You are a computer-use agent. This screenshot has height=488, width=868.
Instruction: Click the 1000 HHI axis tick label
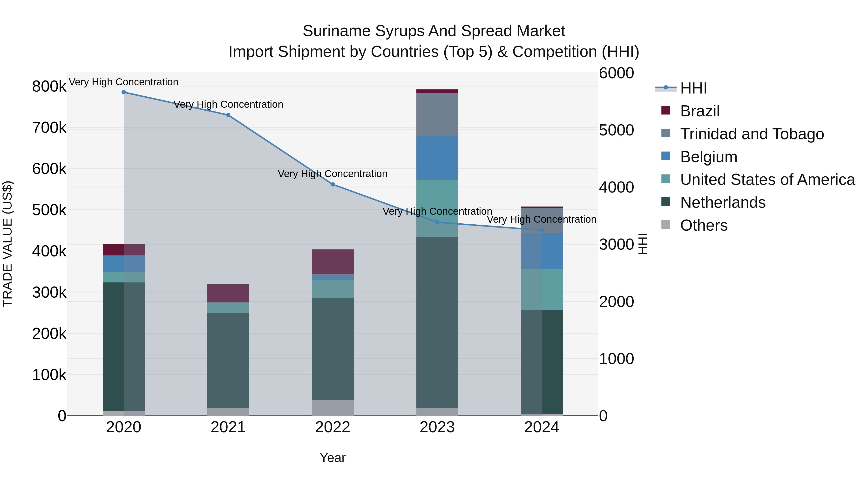[617, 359]
